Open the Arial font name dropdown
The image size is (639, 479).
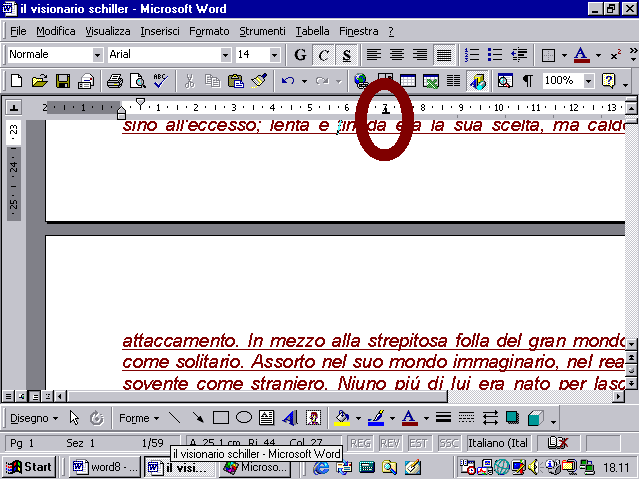pyautogui.click(x=226, y=55)
